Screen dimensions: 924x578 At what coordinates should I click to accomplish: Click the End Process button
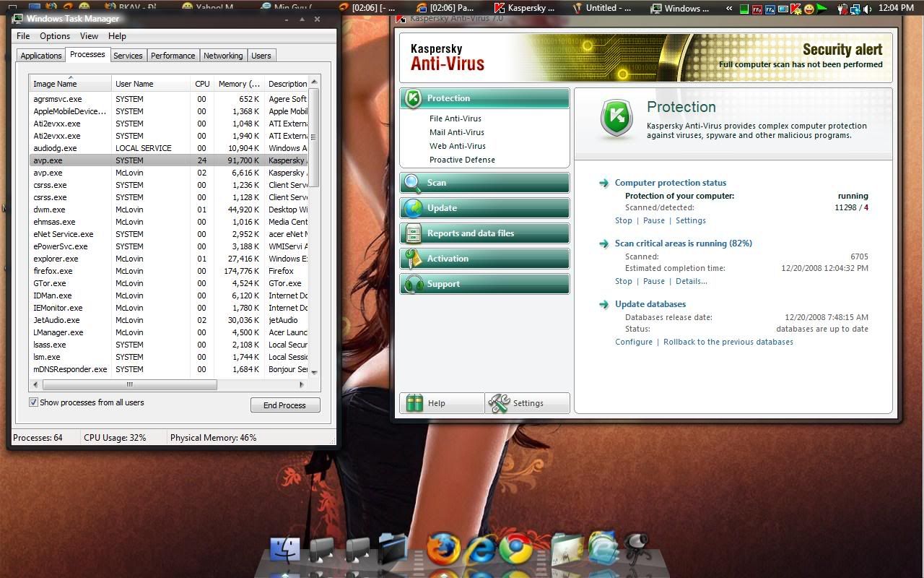[x=285, y=405]
